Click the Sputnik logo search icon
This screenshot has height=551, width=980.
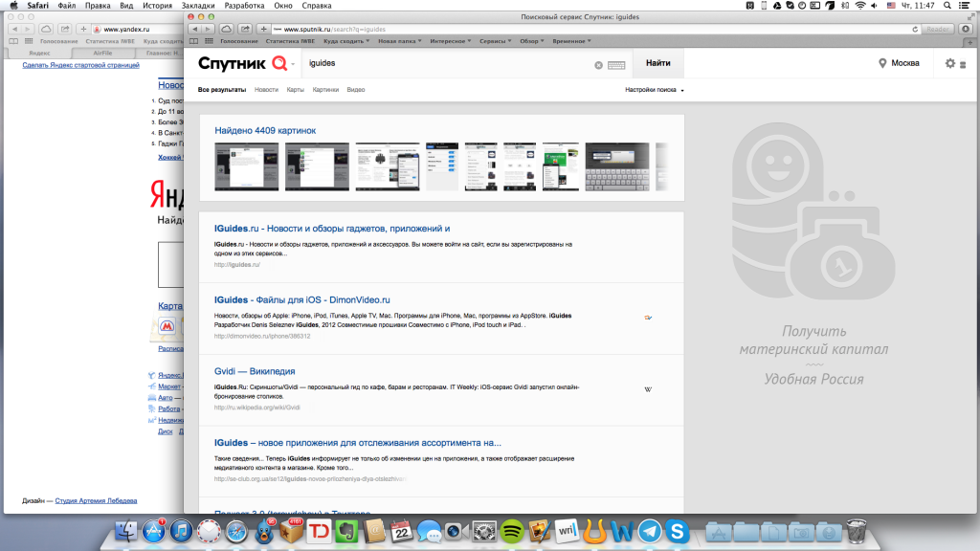[279, 63]
